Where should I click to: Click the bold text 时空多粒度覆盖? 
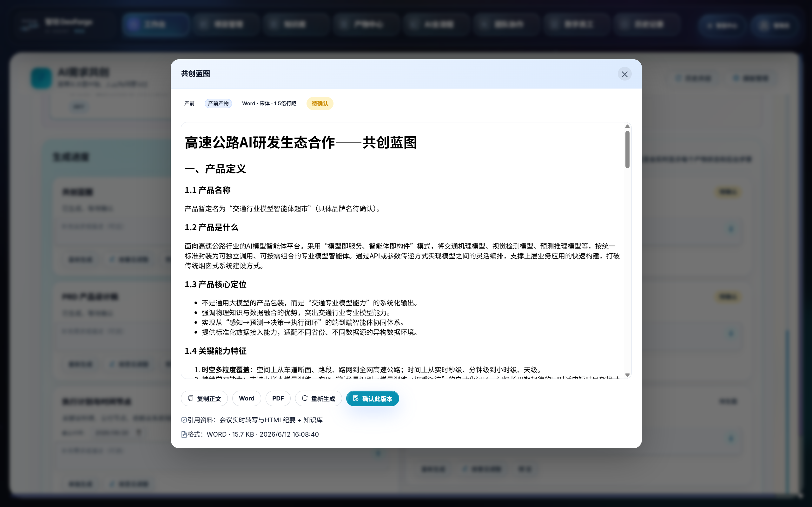(x=226, y=369)
